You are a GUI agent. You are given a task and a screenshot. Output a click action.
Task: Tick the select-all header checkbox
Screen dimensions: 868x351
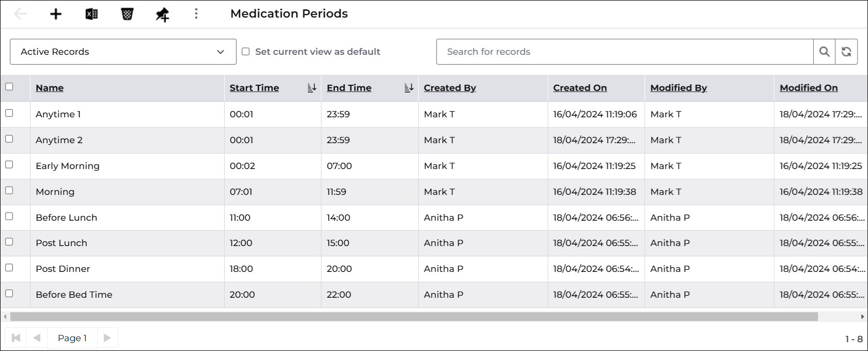pos(9,87)
